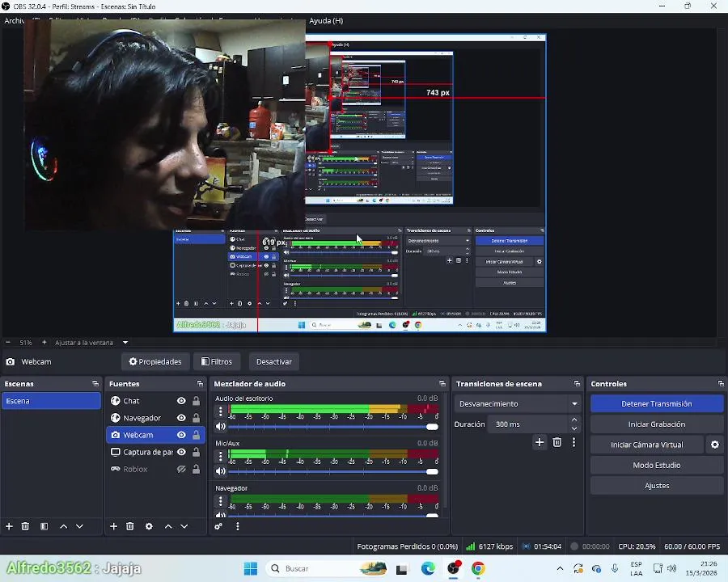Open Desvanecimiento transition dropdown
The height and width of the screenshot is (582, 728).
[x=517, y=404]
